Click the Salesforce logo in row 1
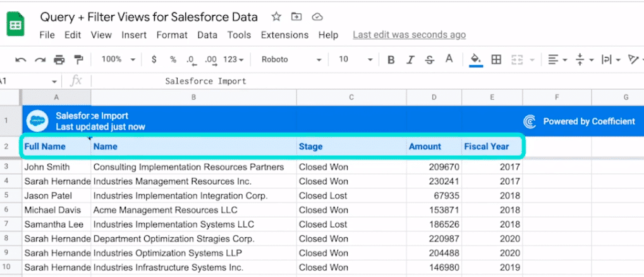The image size is (644, 277). pyautogui.click(x=38, y=120)
